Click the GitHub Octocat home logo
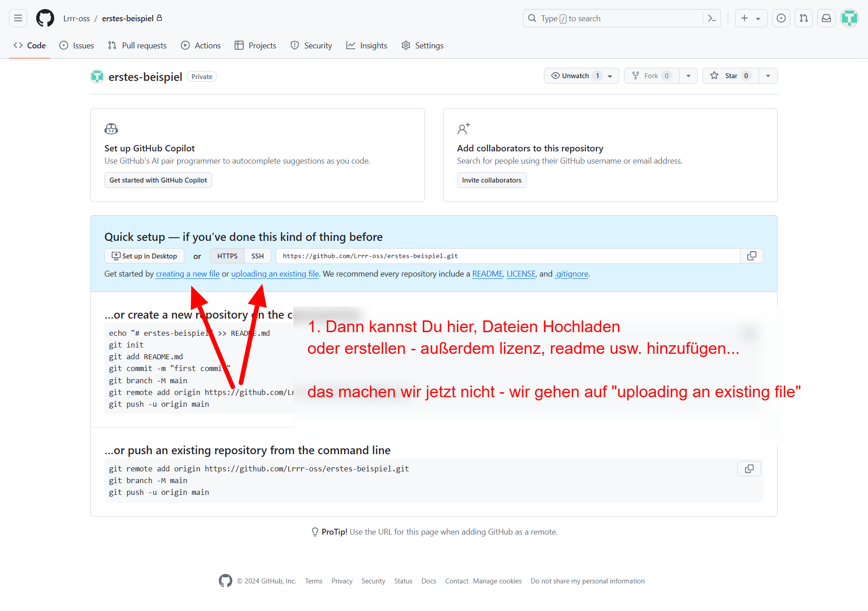Viewport: 868px width, 611px height. (45, 18)
